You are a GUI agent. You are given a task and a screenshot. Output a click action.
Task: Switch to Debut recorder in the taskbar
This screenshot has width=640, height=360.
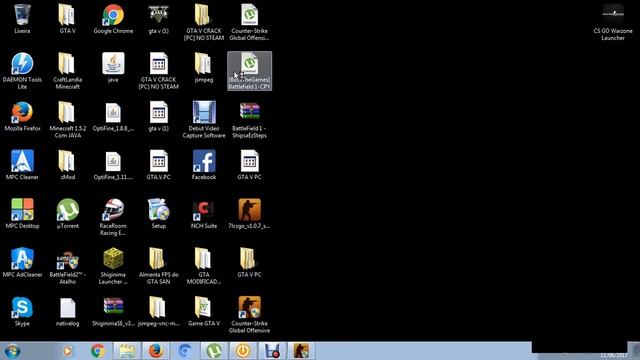pos(272,351)
